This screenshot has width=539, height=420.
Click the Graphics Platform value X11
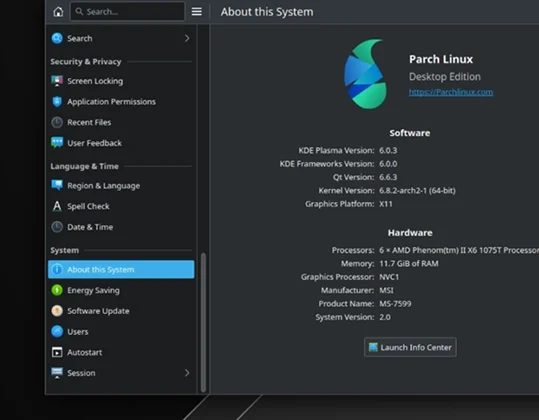point(386,204)
